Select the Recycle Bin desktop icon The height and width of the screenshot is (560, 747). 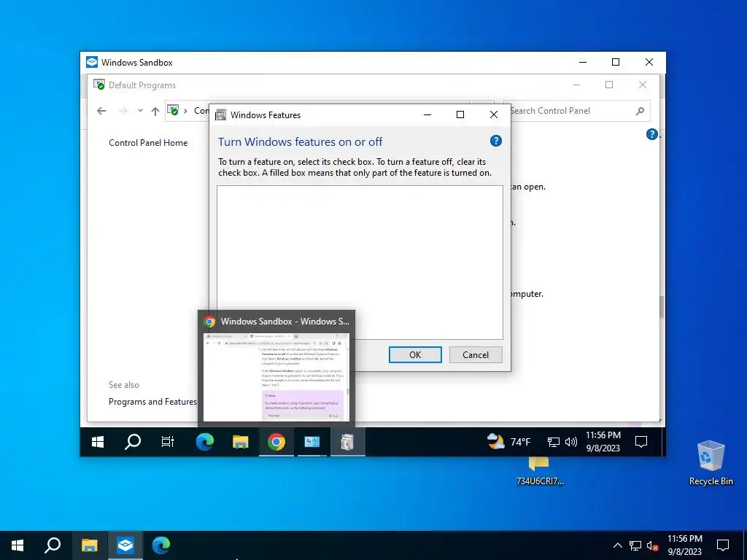point(711,463)
